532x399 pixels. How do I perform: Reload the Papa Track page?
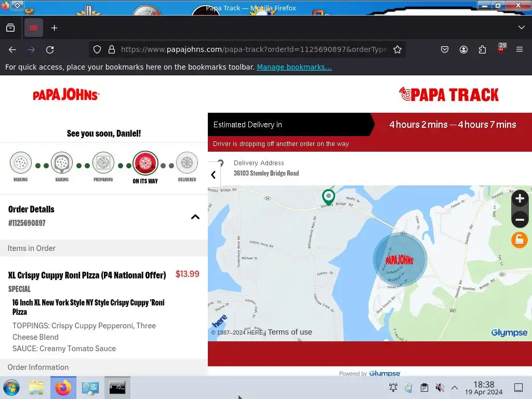coord(50,49)
